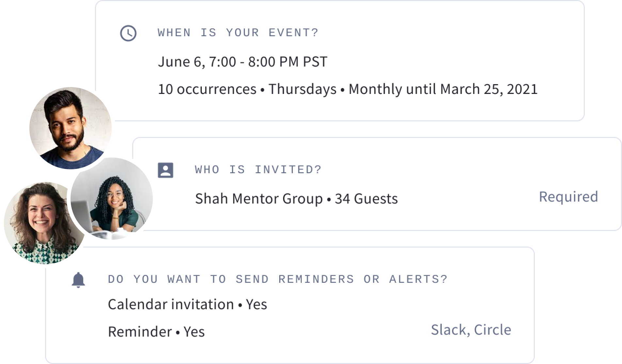Click the 'Who is invited?' heading

tap(258, 170)
